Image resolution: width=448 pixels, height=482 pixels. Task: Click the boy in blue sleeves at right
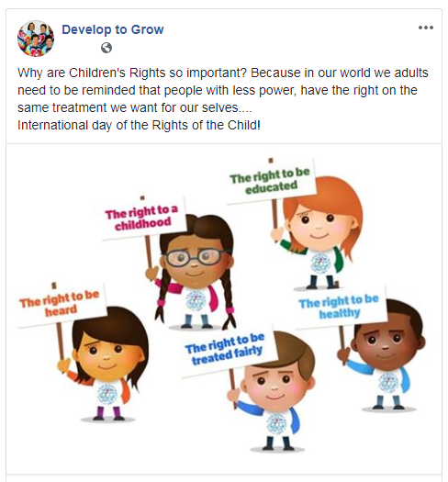coord(385,355)
